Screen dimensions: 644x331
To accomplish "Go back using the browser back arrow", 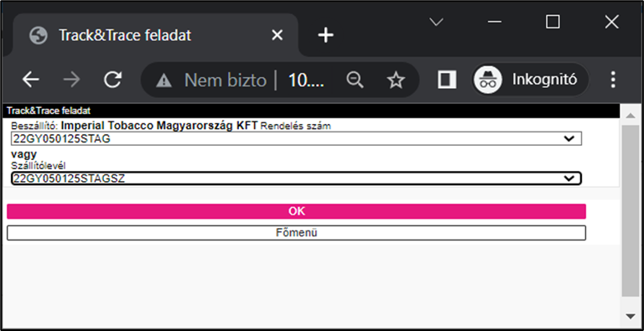I will point(31,80).
